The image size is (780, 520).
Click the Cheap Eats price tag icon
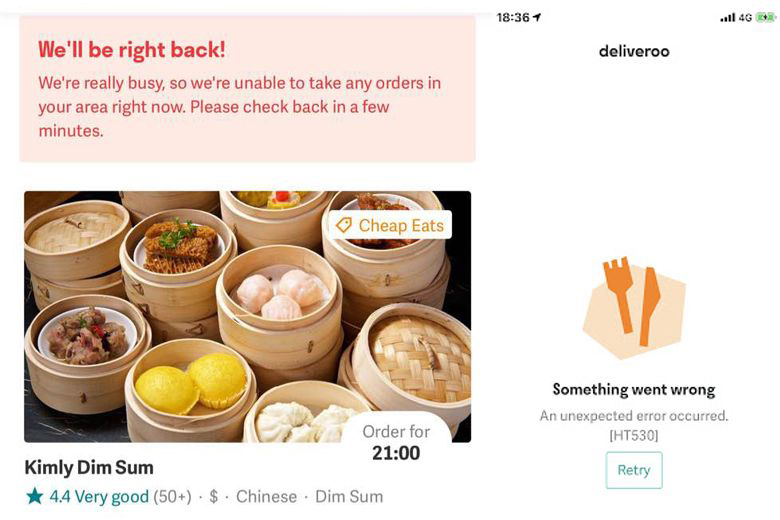pos(343,225)
